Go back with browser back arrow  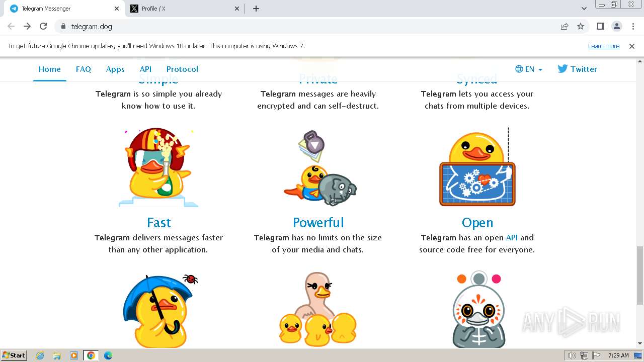click(11, 26)
